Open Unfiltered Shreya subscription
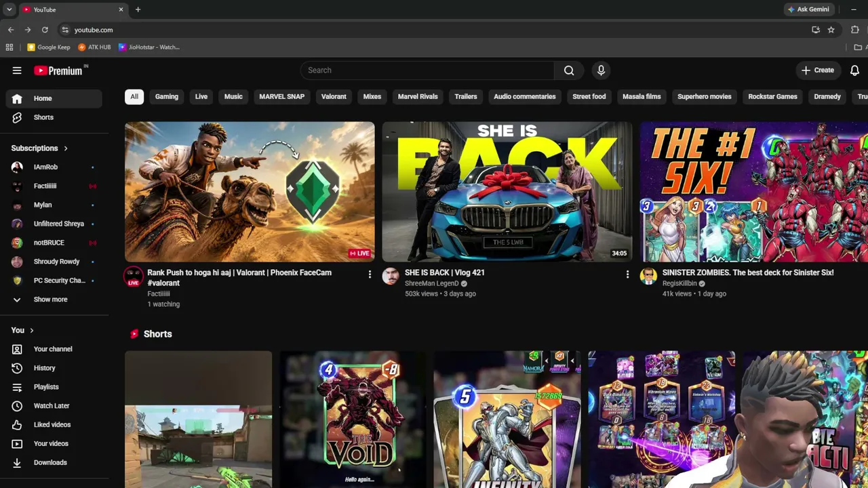Screen dimensions: 868x488 click(x=54, y=224)
